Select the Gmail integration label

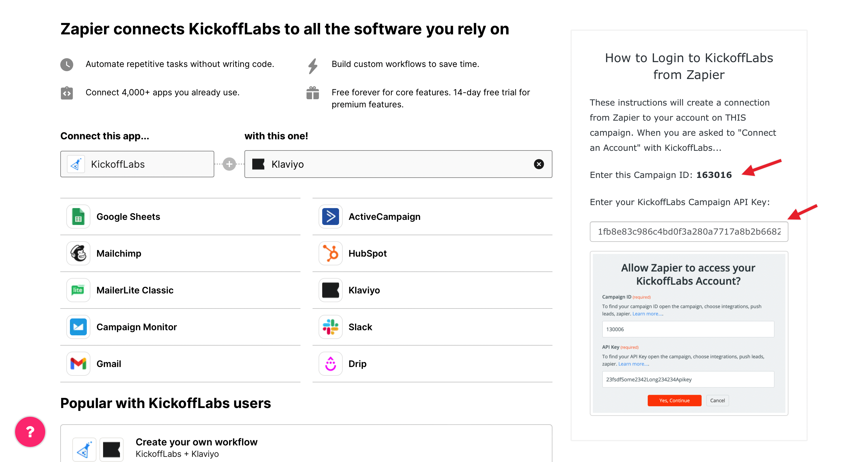coord(108,363)
